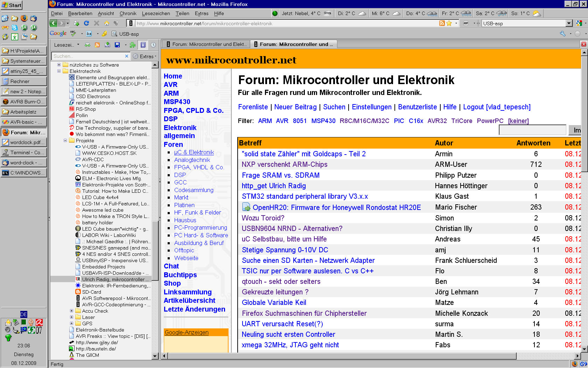Launch Skype from the quick launch icons

pos(15,27)
